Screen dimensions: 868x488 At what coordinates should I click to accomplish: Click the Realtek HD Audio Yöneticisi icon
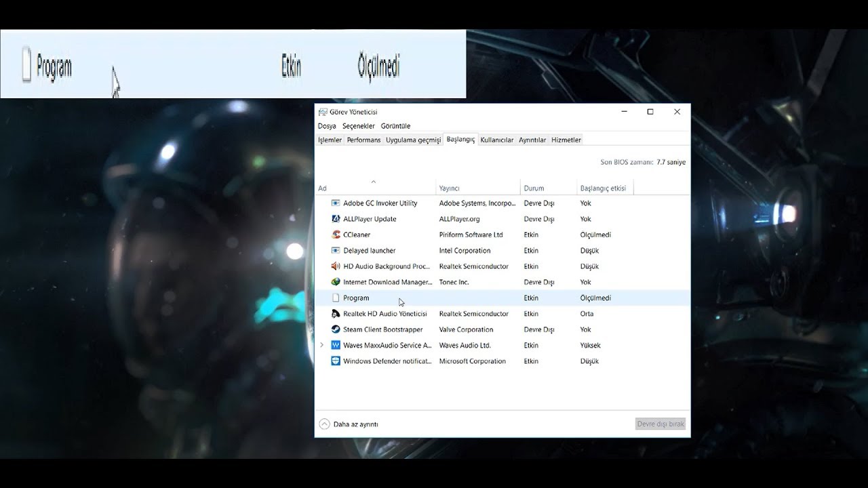coord(335,314)
